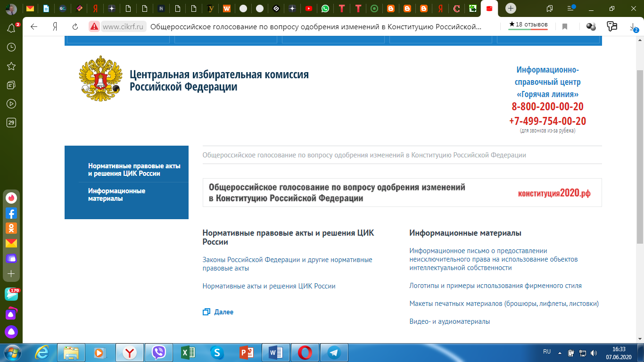Screen dimensions: 644x362
Task: Open the Видео- и аудиоматериалы link
Action: [x=450, y=321]
